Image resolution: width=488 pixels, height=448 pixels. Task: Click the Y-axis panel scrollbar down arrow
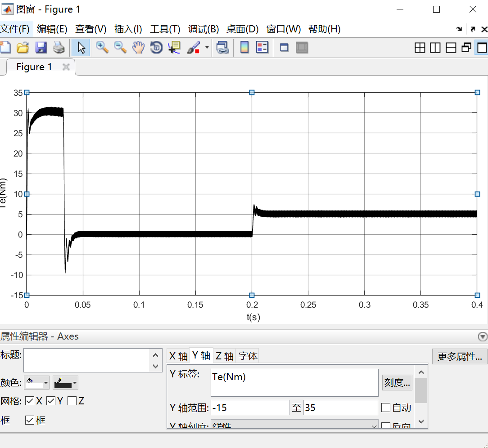[421, 421]
